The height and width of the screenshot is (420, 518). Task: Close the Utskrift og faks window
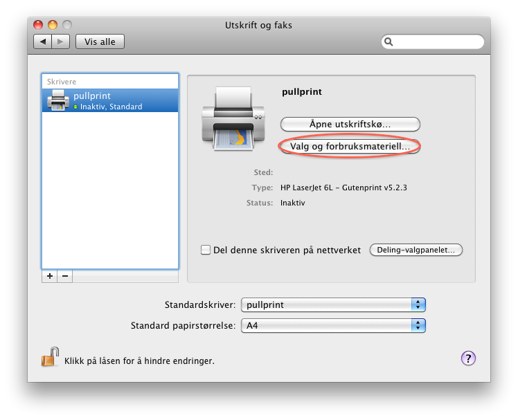click(x=39, y=26)
